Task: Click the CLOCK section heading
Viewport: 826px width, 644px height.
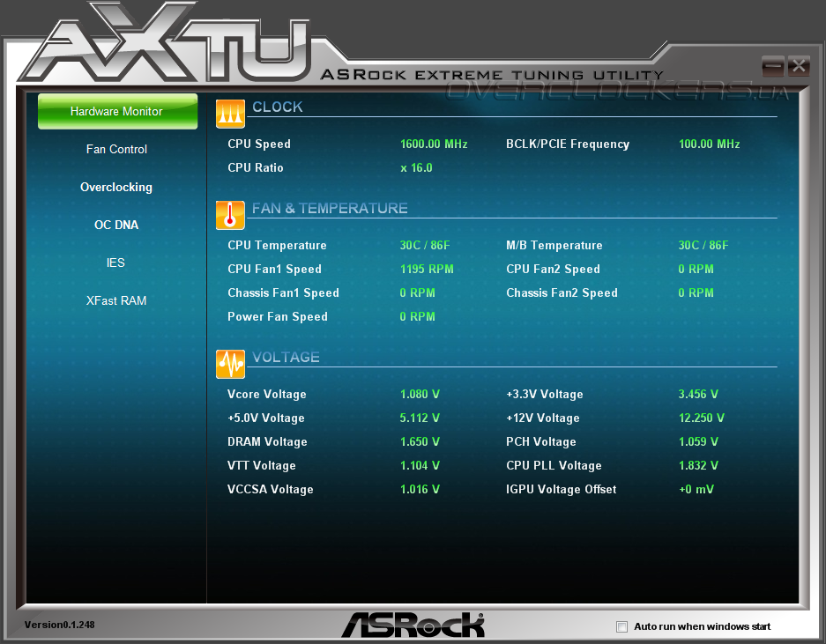Action: 278,107
